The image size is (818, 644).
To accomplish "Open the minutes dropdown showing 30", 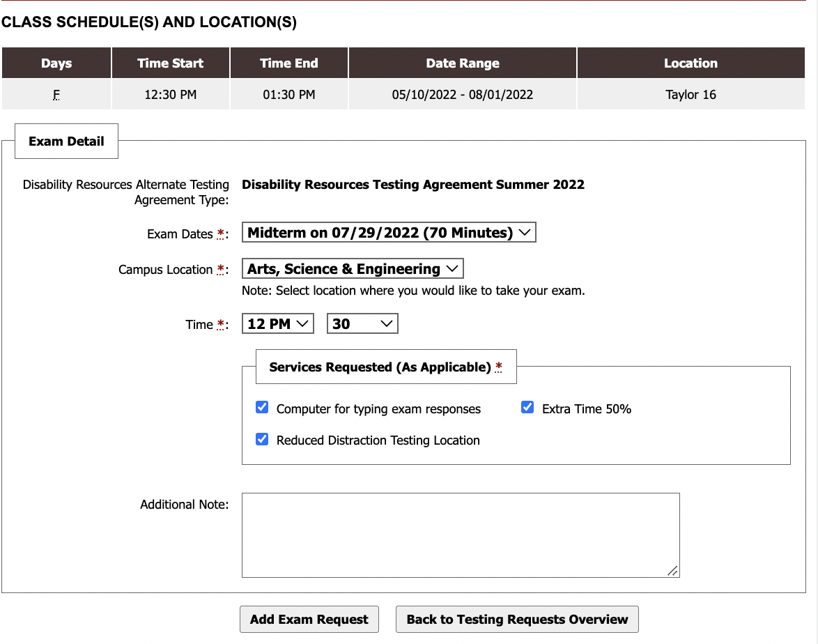I will [x=362, y=323].
